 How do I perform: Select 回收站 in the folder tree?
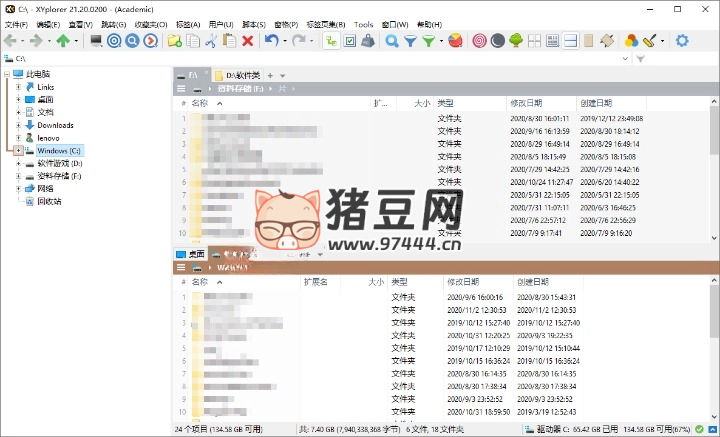tap(49, 201)
